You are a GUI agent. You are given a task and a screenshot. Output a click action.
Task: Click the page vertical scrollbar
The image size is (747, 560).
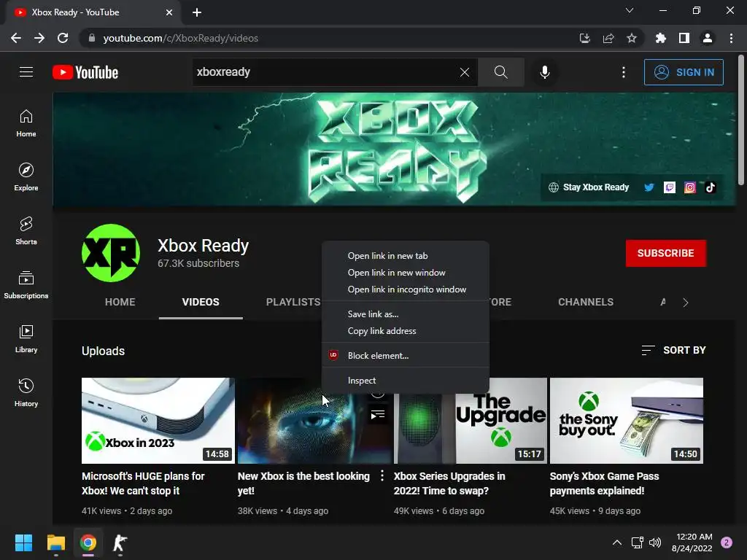tap(741, 119)
